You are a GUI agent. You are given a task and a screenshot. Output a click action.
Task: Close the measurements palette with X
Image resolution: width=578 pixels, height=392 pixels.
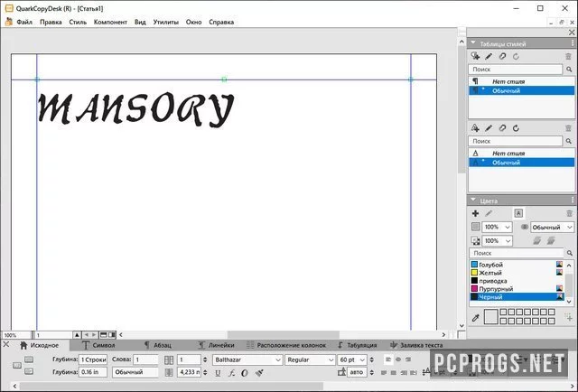[6, 344]
